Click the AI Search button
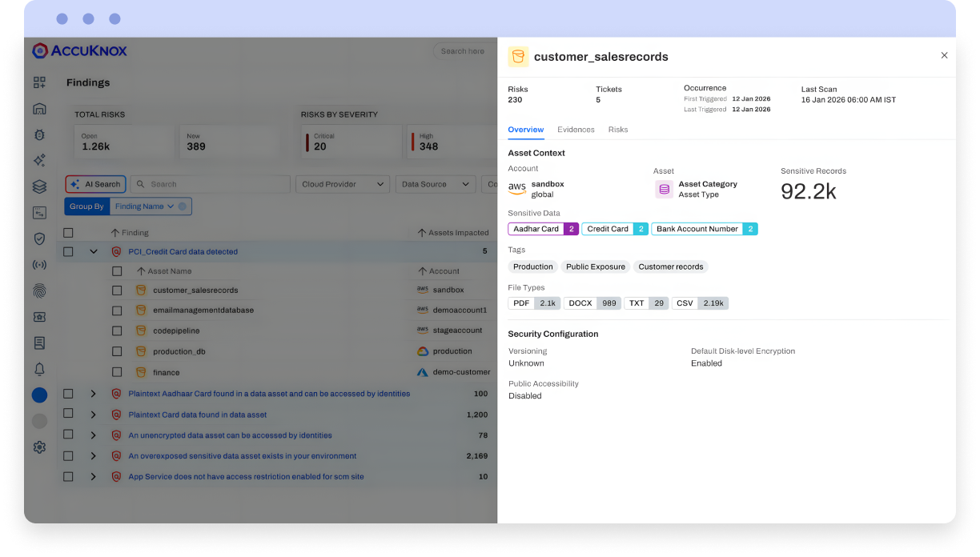The height and width of the screenshot is (557, 980). tap(94, 184)
